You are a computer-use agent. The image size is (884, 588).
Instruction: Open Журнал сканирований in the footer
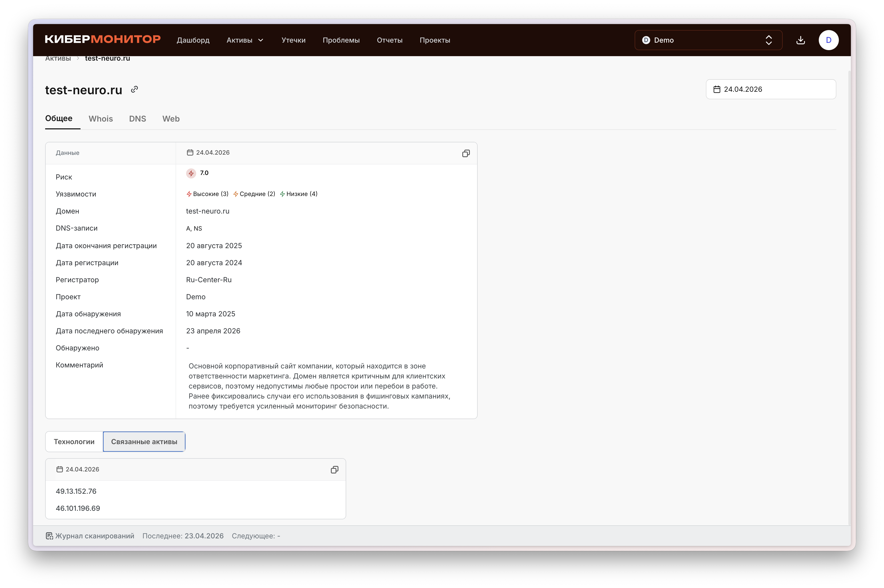click(x=90, y=536)
